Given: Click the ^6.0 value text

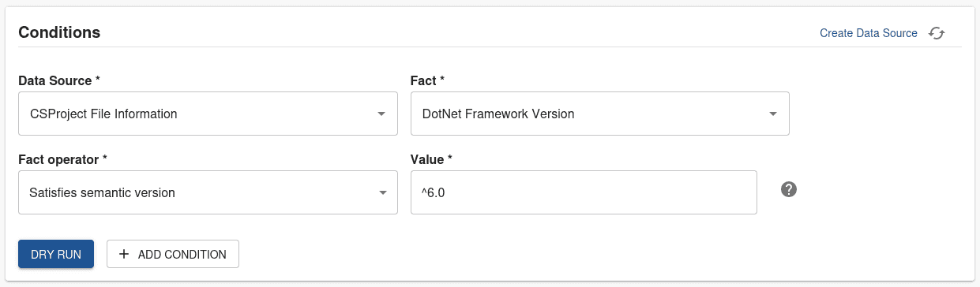Looking at the screenshot, I should pyautogui.click(x=434, y=192).
